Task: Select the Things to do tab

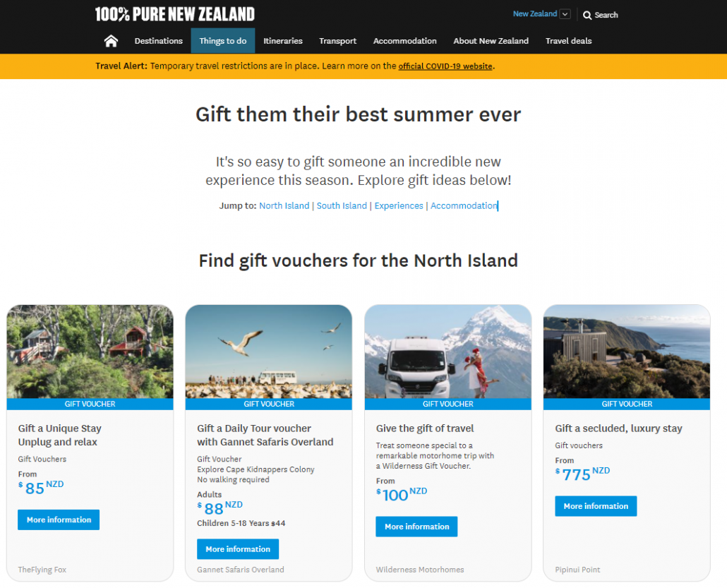Action: (x=223, y=41)
